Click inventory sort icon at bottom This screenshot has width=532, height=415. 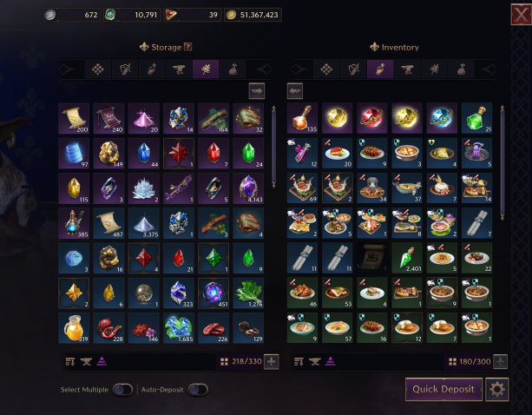tap(299, 362)
